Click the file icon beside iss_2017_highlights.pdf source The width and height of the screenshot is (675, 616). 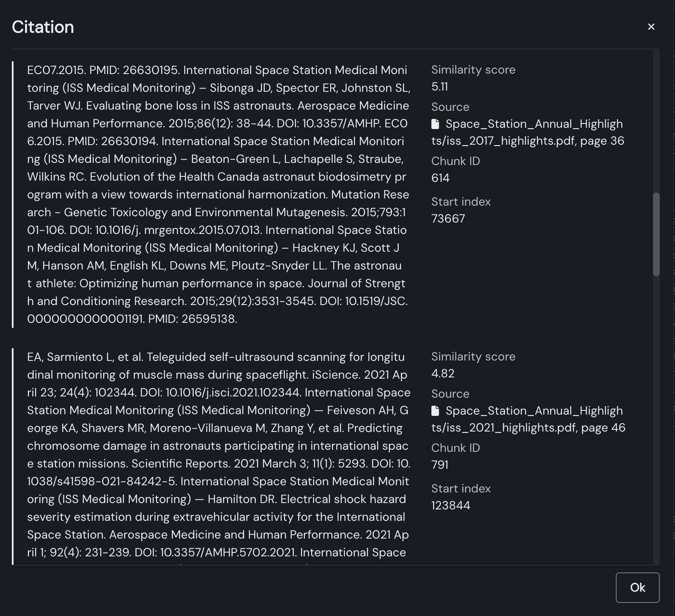pos(435,124)
